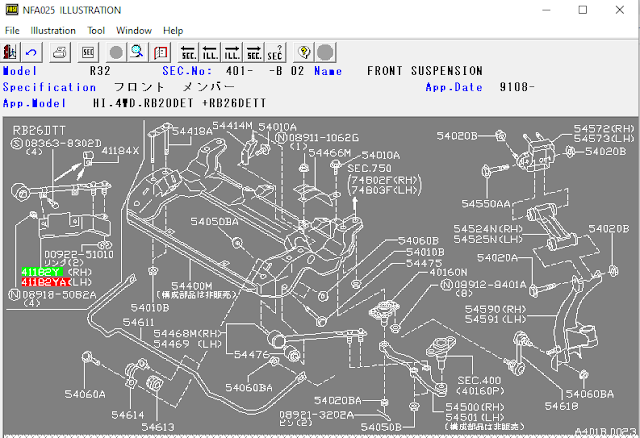
Task: Click the blue undo arrow icon
Action: (x=31, y=53)
